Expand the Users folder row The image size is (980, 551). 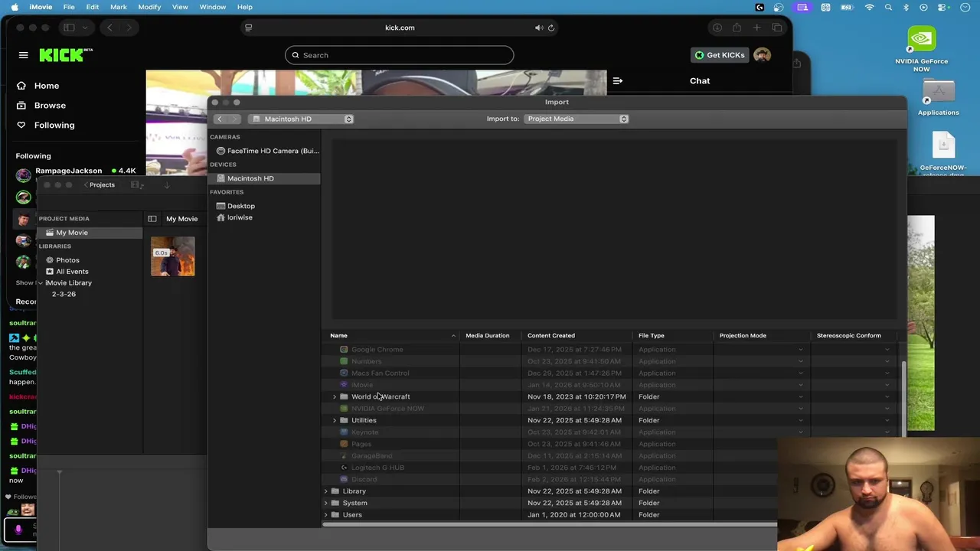(325, 515)
